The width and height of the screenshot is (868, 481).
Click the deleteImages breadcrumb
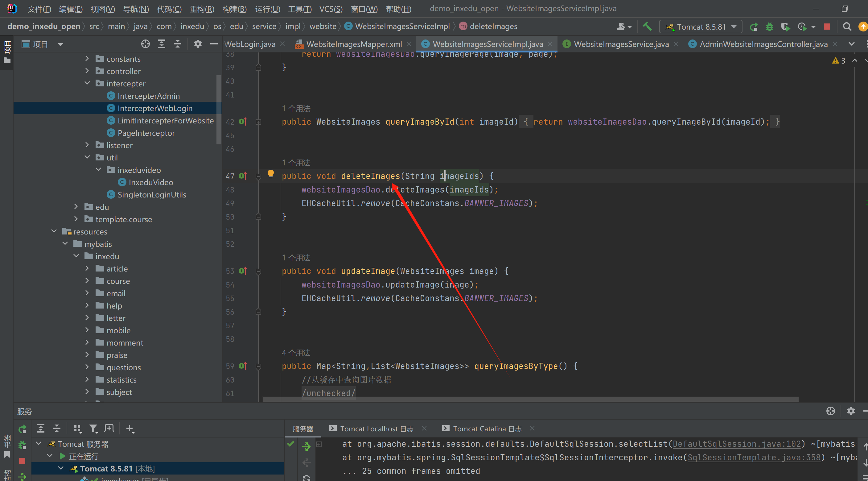489,26
